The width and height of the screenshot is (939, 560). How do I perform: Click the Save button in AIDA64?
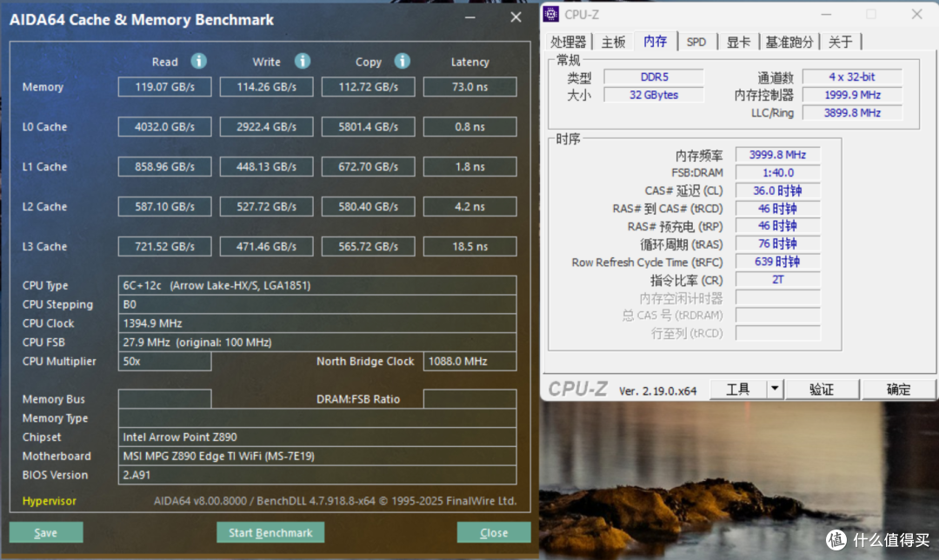point(46,532)
